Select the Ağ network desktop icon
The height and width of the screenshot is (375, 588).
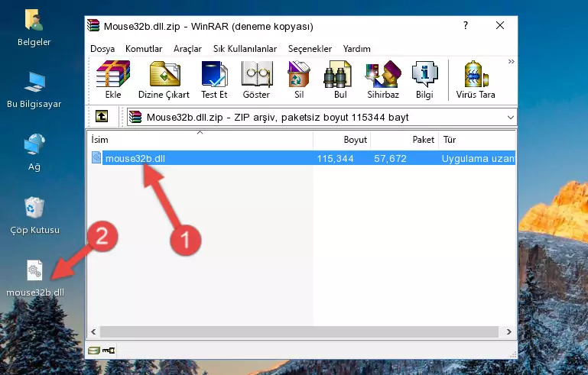pos(34,153)
